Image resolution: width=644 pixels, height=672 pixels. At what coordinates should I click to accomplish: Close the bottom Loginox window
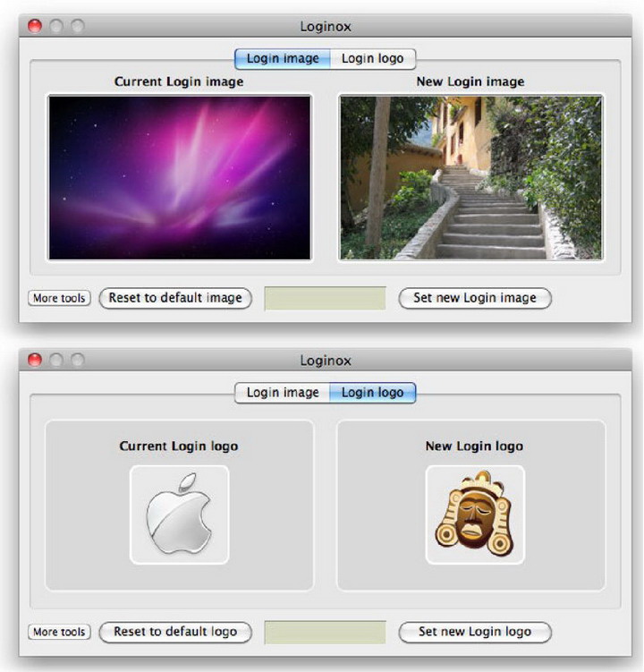pos(35,360)
